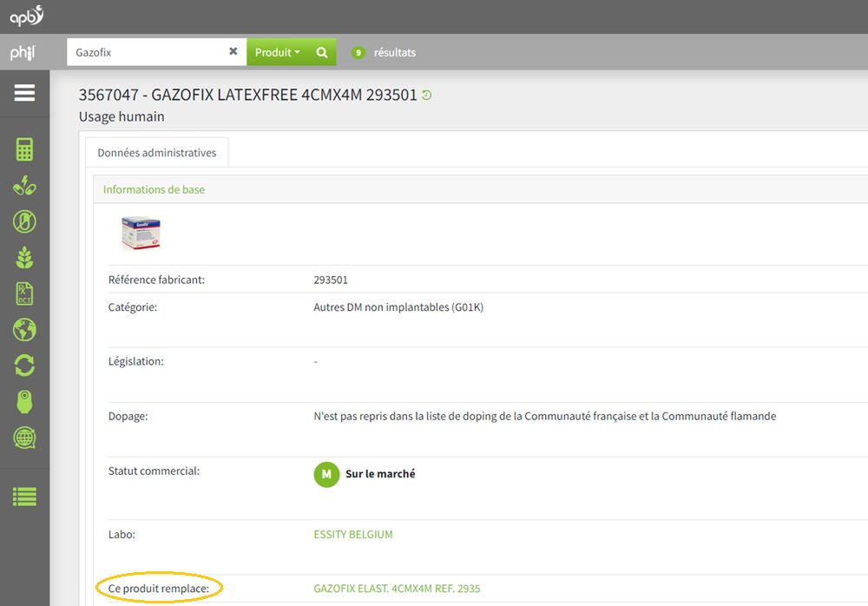Open the stoma pouch sidebar icon
868x606 pixels.
click(24, 402)
